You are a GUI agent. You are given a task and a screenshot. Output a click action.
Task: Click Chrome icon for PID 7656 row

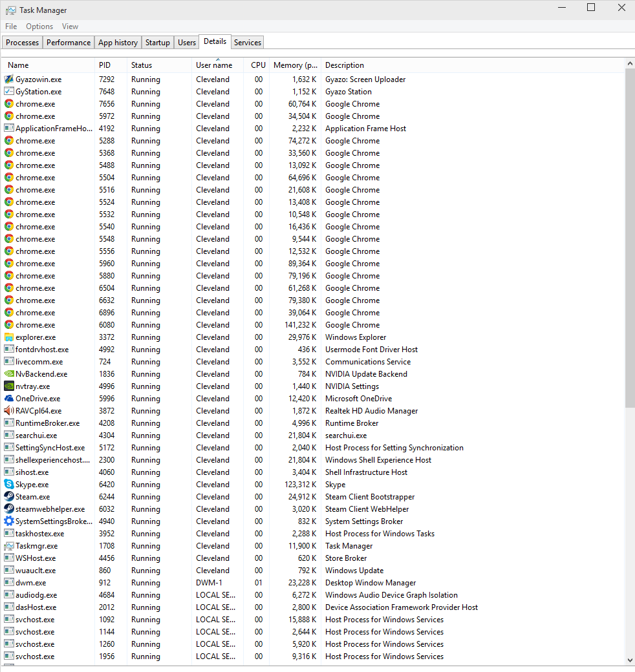[x=9, y=104]
